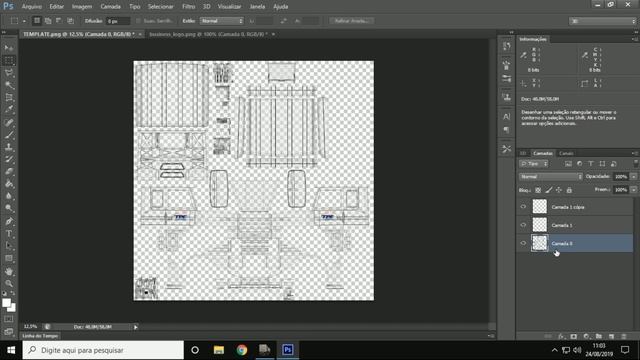640x360 pixels.
Task: Hide the Camada 1 layer
Action: click(x=523, y=225)
